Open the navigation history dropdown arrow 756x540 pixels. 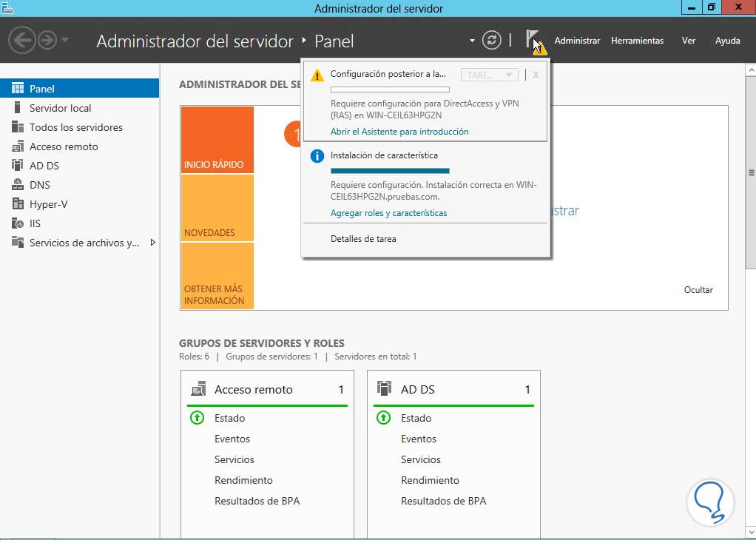pyautogui.click(x=65, y=40)
